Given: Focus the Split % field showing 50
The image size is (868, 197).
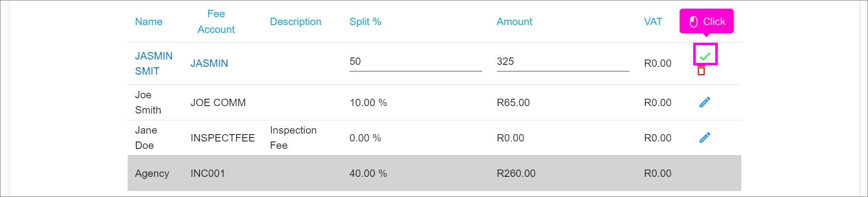Looking at the screenshot, I should tap(415, 61).
